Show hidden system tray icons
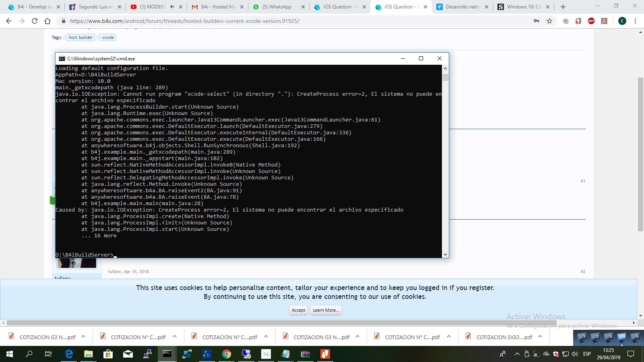This screenshot has height=362, width=644. [x=517, y=354]
